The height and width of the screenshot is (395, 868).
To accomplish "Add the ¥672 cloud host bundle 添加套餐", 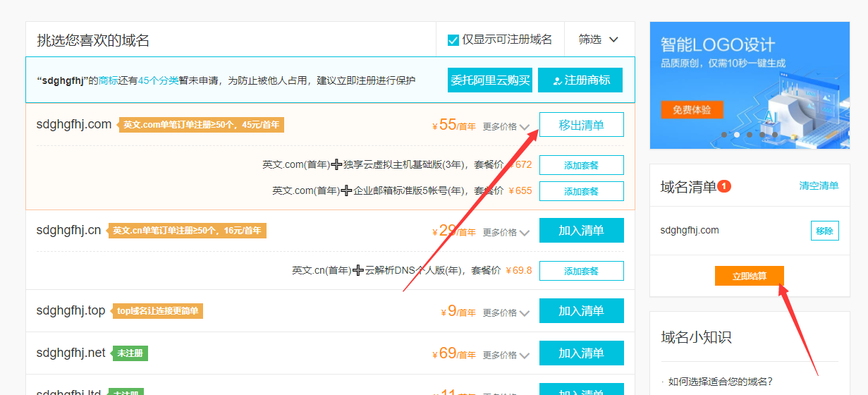I will [x=581, y=165].
